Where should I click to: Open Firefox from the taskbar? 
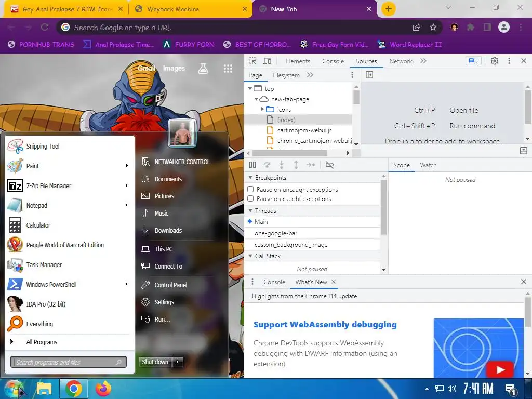tap(103, 389)
